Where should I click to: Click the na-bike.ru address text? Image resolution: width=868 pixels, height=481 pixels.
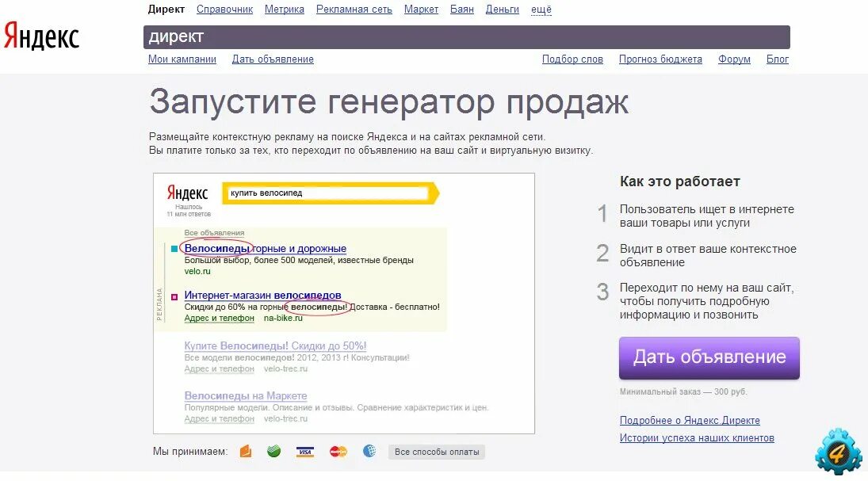pos(284,319)
